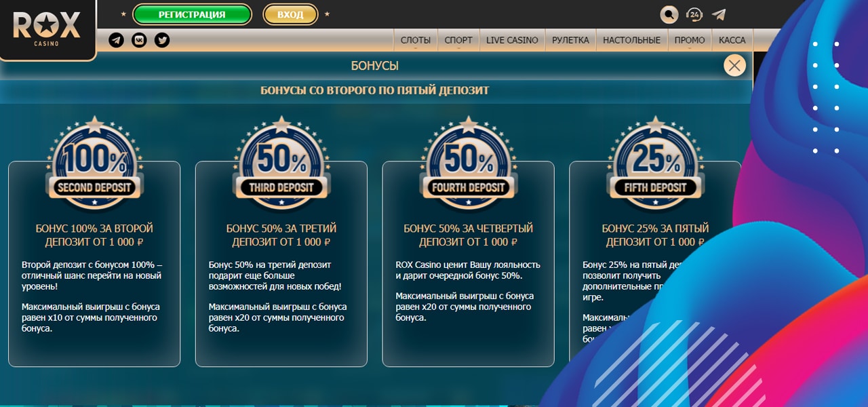Open the РУЛЕТКА section
868x407 pixels.
click(x=570, y=41)
